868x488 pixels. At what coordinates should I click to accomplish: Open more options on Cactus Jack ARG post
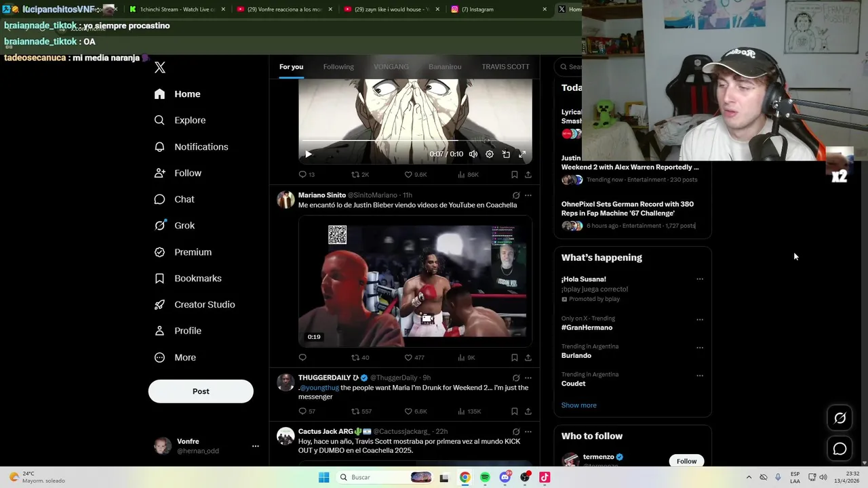(x=528, y=432)
